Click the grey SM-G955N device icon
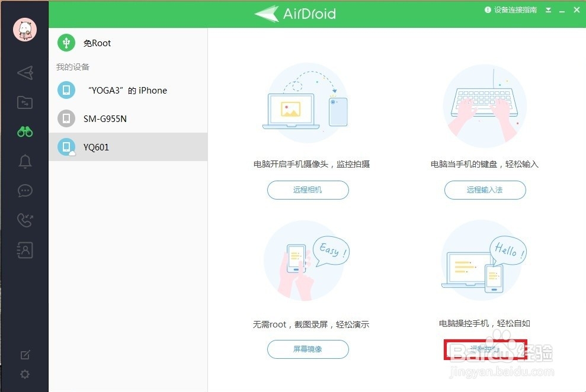The width and height of the screenshot is (586, 392). [66, 118]
